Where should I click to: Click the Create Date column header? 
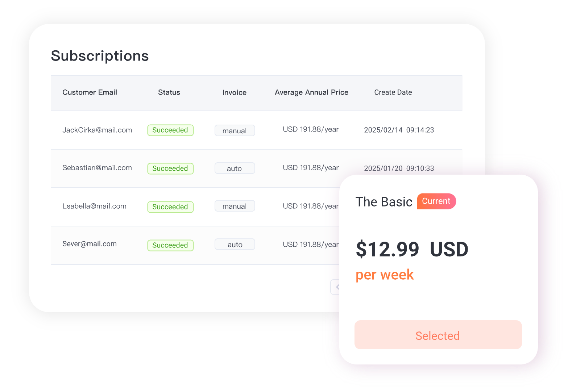tap(393, 92)
